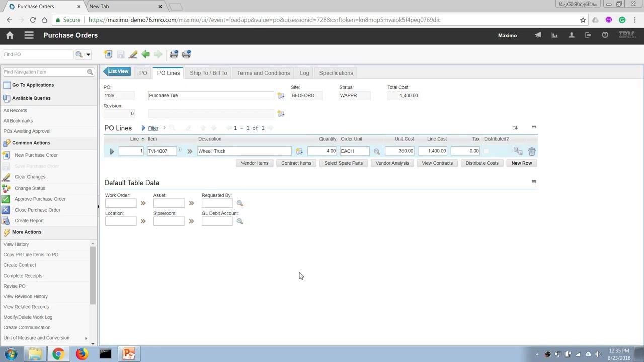Go to previous record with green left arrow
Image resolution: width=644 pixels, height=362 pixels.
coord(145,54)
